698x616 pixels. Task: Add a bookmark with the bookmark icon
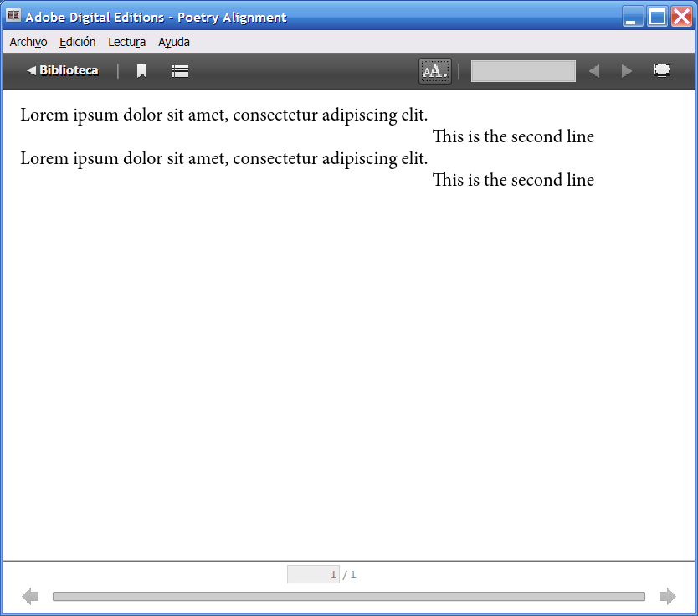(141, 71)
